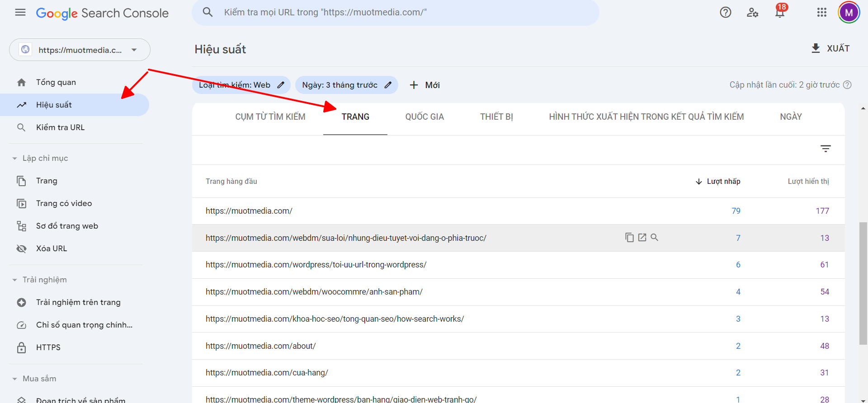
Task: Click the Trang có video icon
Action: (21, 203)
